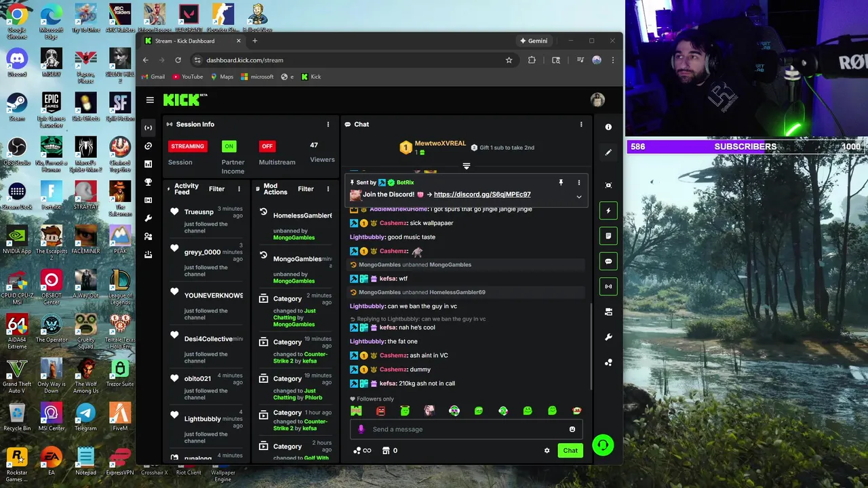Click the purple microphone icon in message box
Screen dimensions: 868x488
tap(361, 429)
